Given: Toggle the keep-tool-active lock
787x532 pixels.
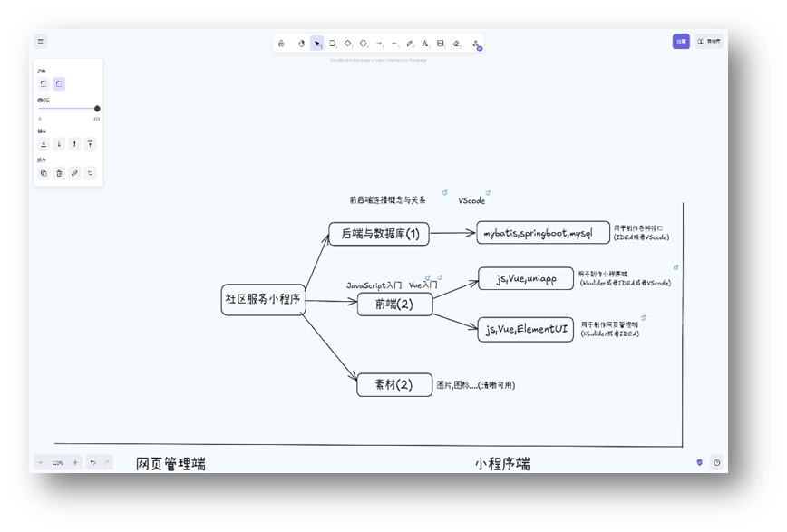Looking at the screenshot, I should tap(281, 43).
